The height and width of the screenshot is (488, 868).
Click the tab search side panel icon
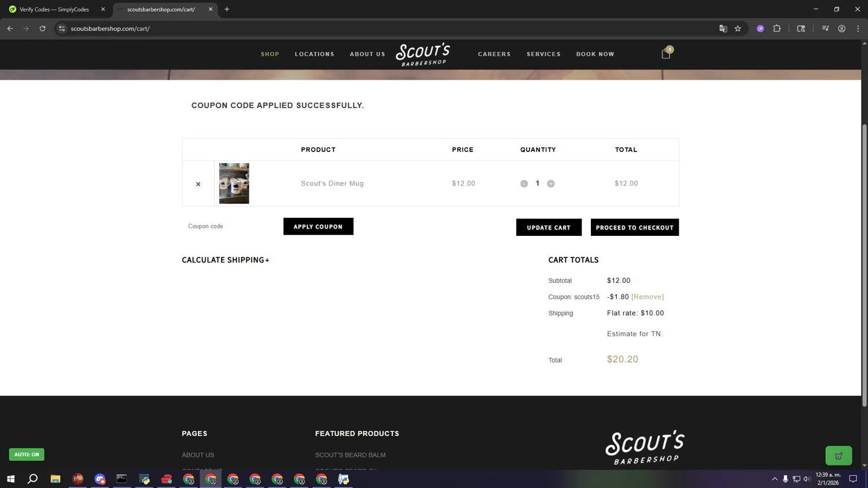coord(801,28)
